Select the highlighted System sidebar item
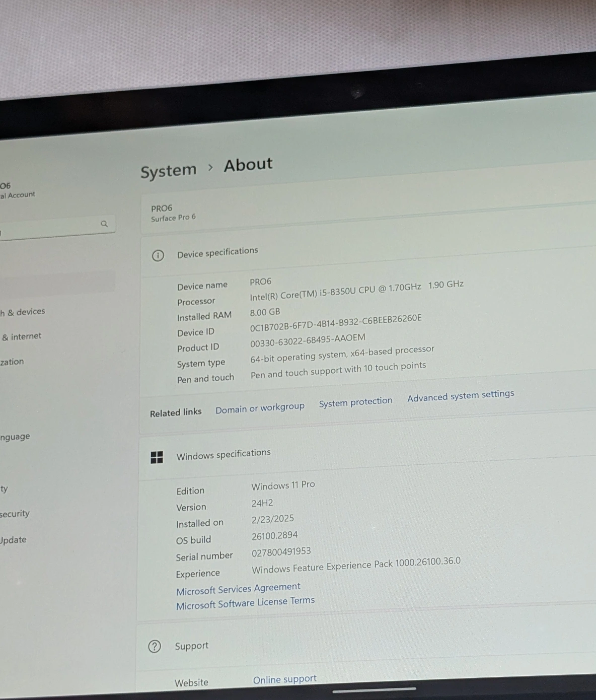This screenshot has height=700, width=596. (x=57, y=283)
